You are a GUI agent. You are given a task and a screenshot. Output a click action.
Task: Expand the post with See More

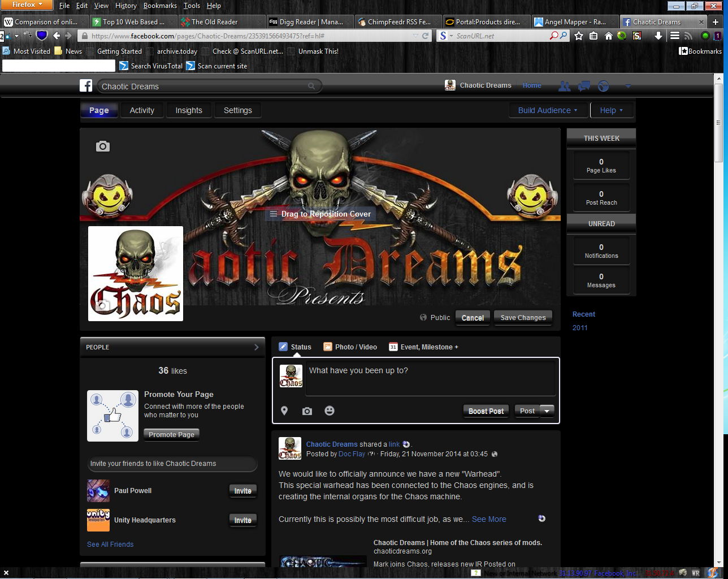click(x=489, y=519)
